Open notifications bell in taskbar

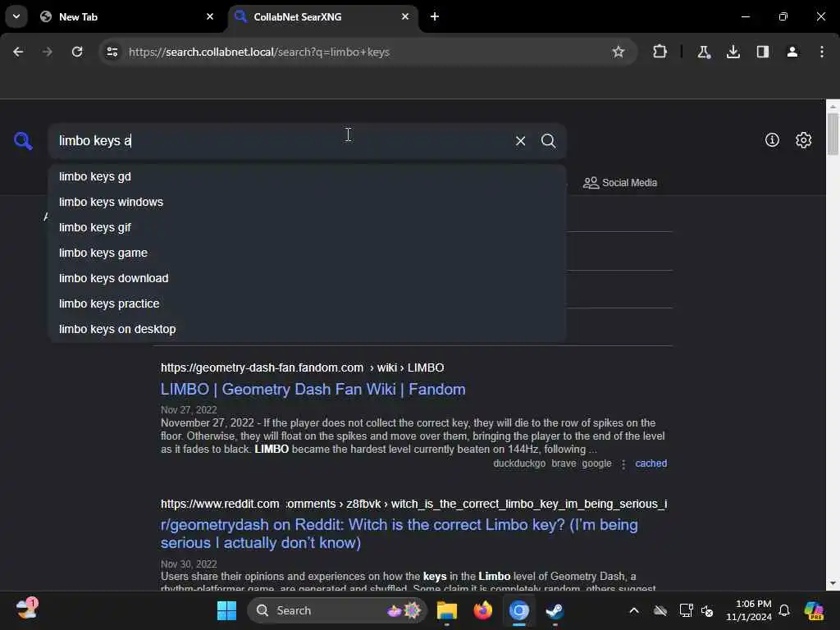pyautogui.click(x=784, y=610)
